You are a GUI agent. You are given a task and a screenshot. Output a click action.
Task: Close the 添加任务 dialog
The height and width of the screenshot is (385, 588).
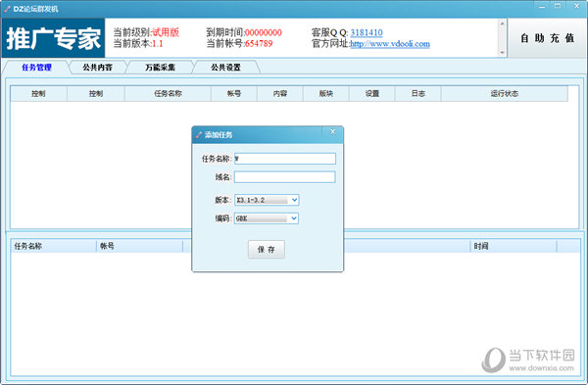[x=332, y=131]
